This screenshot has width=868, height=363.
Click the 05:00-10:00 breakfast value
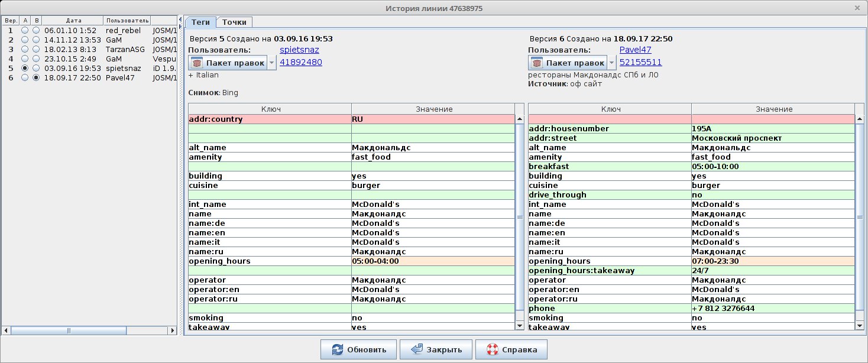773,166
